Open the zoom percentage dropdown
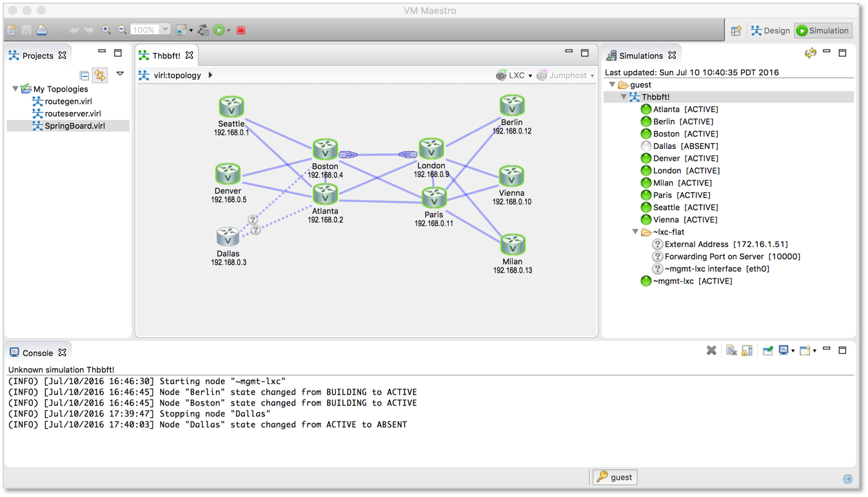 [165, 30]
